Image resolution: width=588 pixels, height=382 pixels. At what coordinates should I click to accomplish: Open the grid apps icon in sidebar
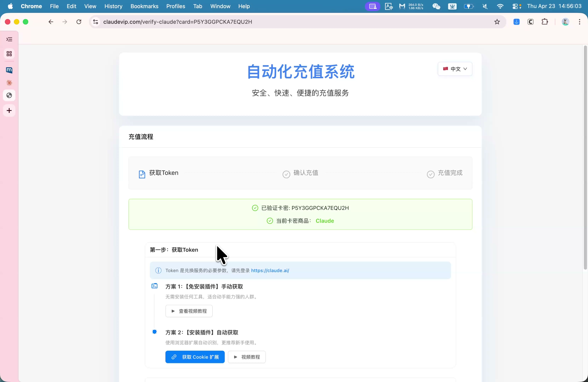[9, 54]
